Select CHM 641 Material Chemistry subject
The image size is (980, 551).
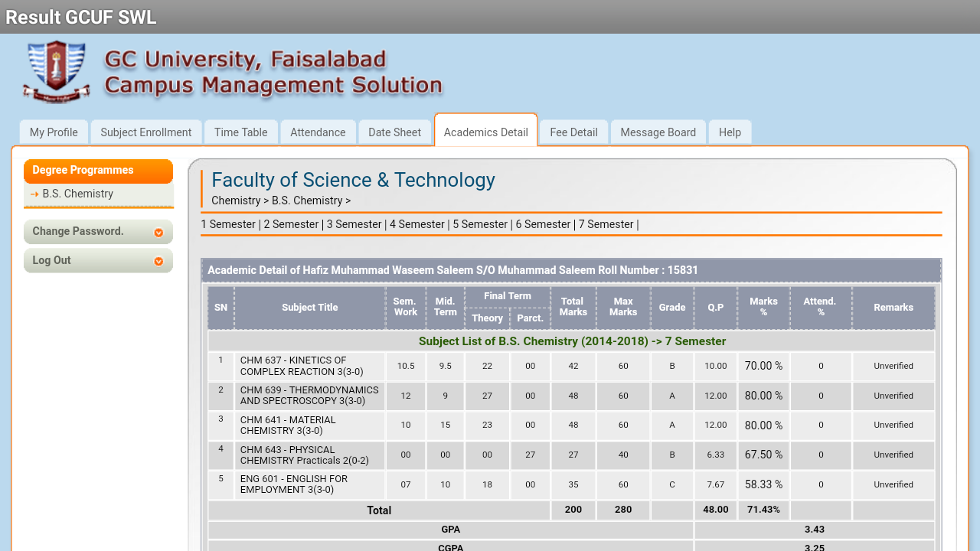click(309, 425)
